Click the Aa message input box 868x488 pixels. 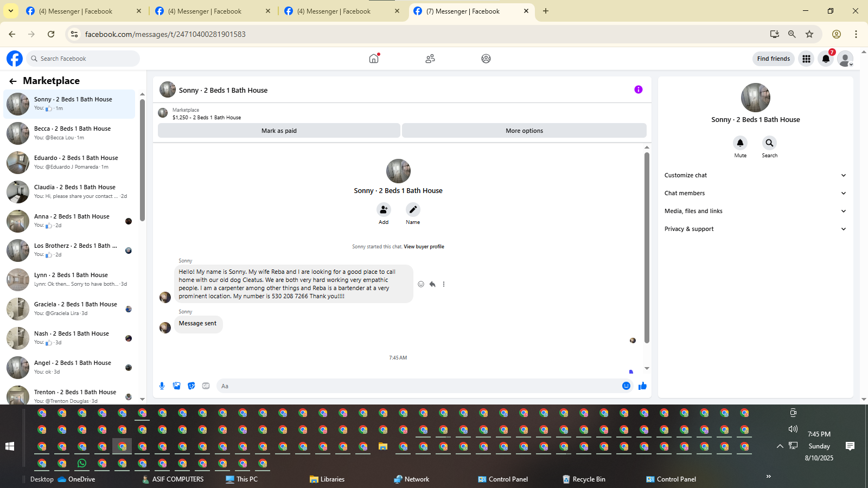pyautogui.click(x=418, y=386)
